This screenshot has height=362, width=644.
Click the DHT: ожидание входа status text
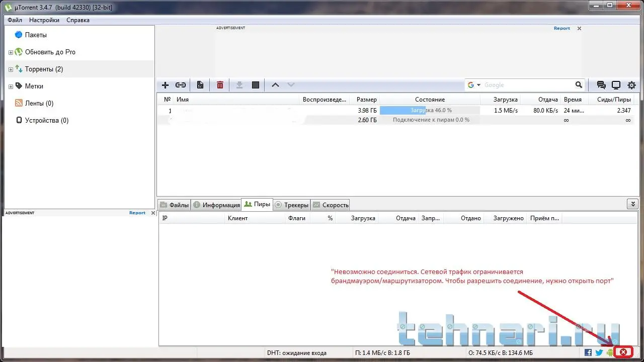[297, 353]
